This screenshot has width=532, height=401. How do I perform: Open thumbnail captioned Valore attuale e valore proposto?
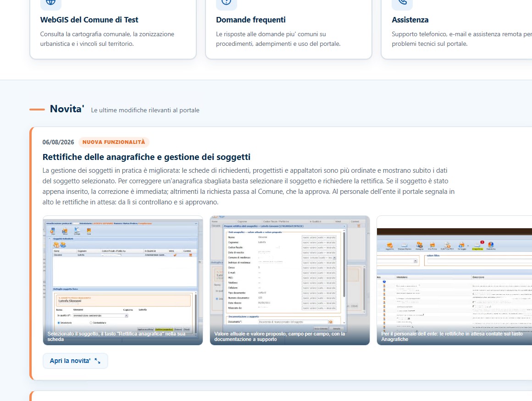click(x=290, y=280)
